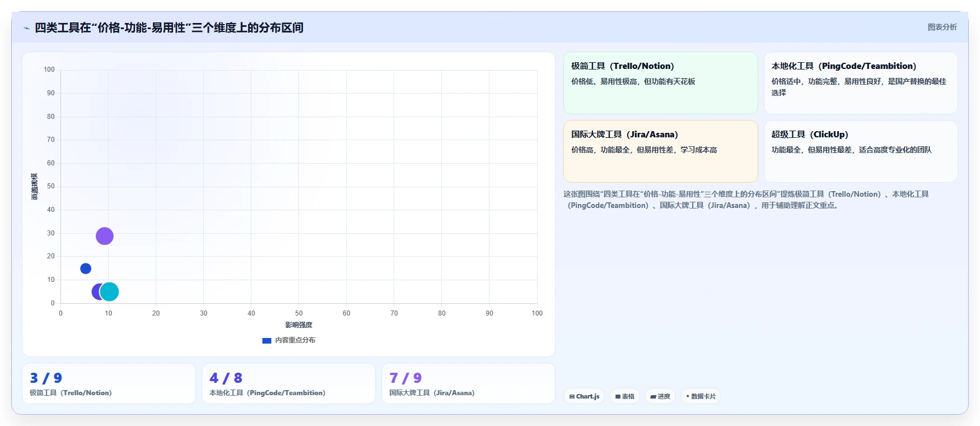Toggle the 内容重点分布 legend label
The height and width of the screenshot is (426, 980).
[x=295, y=340]
